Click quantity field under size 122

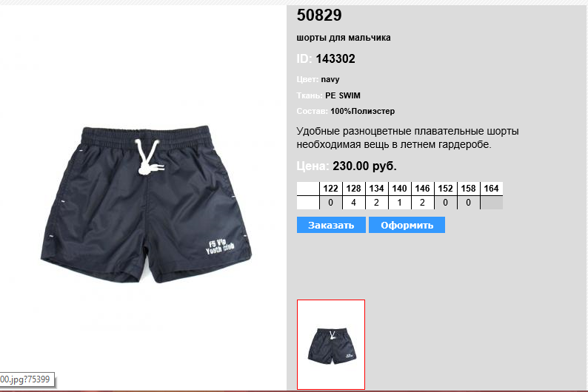click(331, 203)
